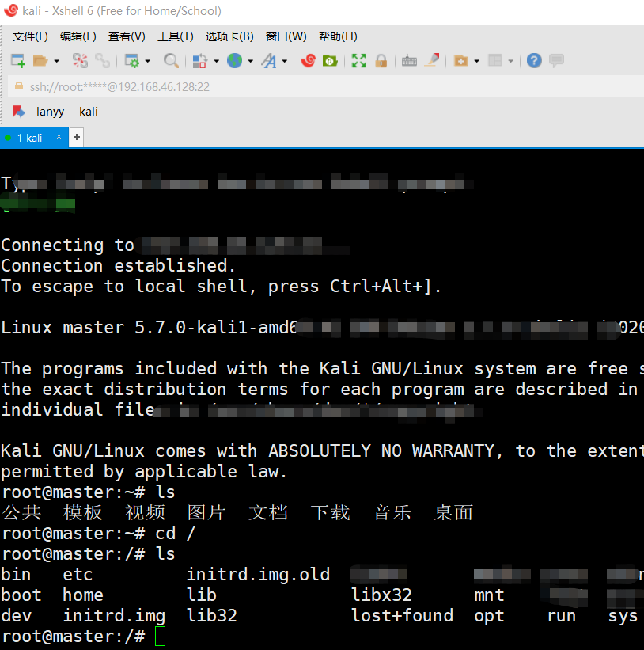644x650 pixels.
Task: Click the folder-with-plus icon
Action: [x=460, y=61]
